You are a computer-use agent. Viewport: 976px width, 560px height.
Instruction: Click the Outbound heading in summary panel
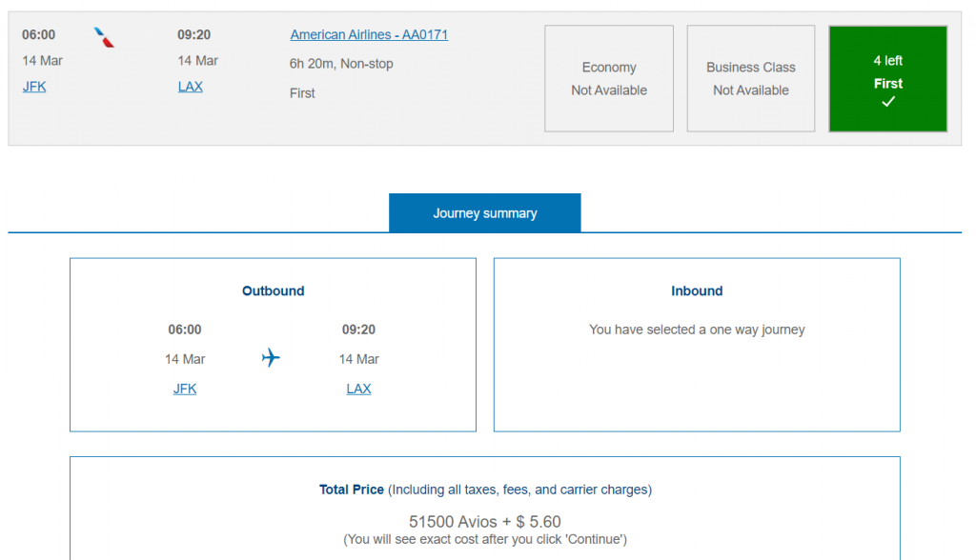coord(273,291)
